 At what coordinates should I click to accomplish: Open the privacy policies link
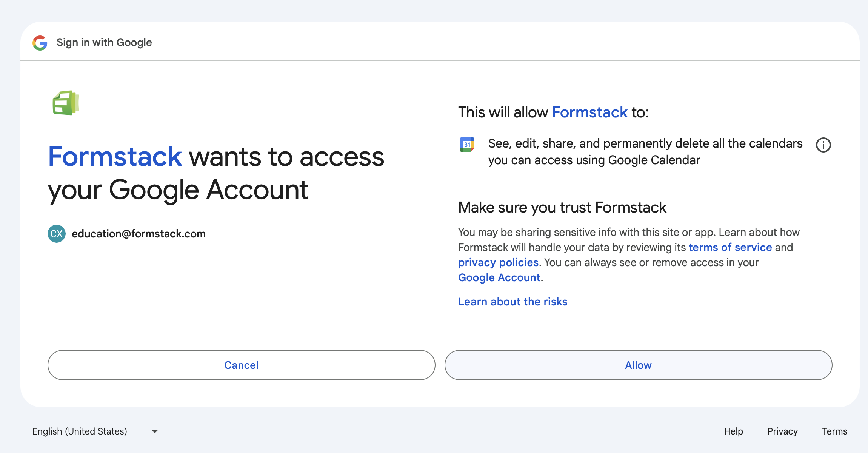498,262
